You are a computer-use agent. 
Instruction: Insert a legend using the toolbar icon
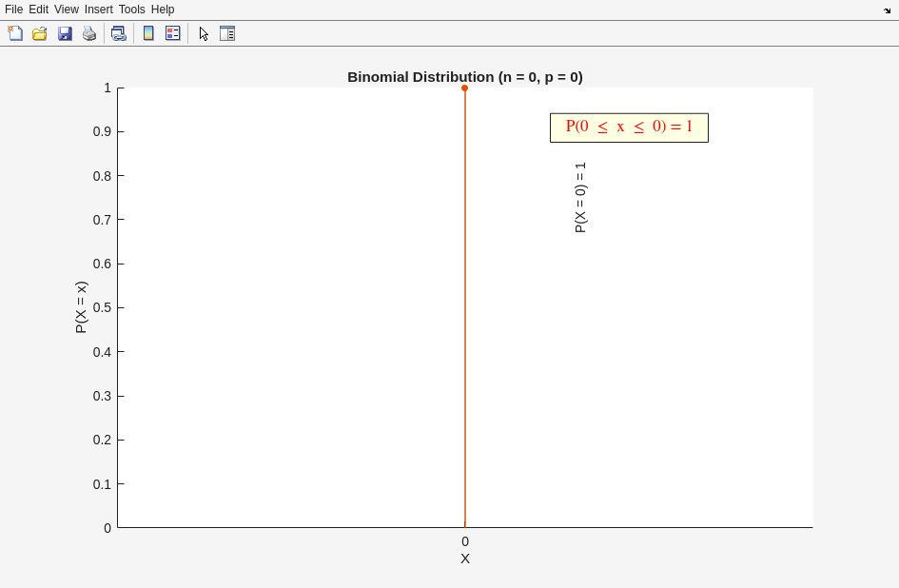173,33
